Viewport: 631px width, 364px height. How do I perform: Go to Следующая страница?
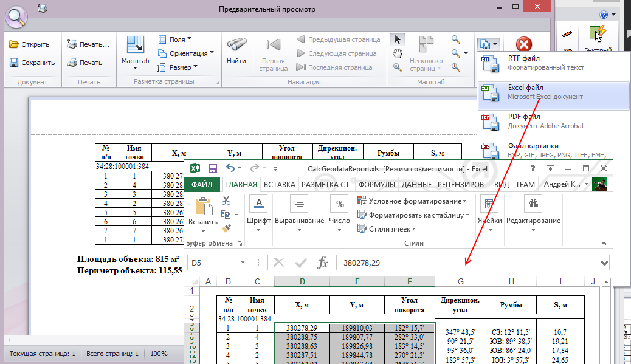336,53
